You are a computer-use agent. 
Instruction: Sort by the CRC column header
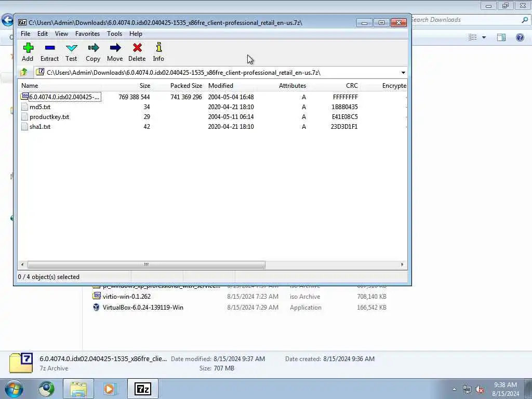point(335,86)
